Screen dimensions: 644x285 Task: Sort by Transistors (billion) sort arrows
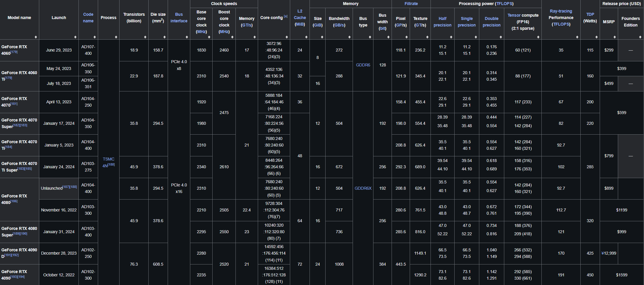pos(145,37)
